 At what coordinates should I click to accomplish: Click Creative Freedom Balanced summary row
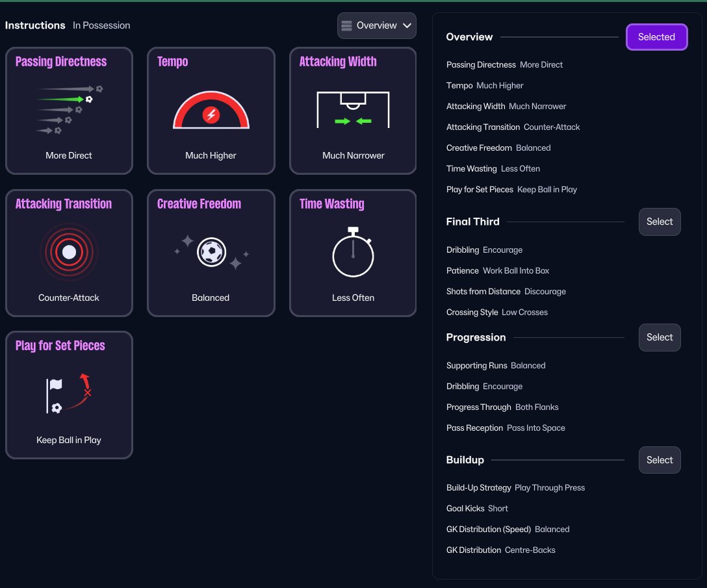498,148
